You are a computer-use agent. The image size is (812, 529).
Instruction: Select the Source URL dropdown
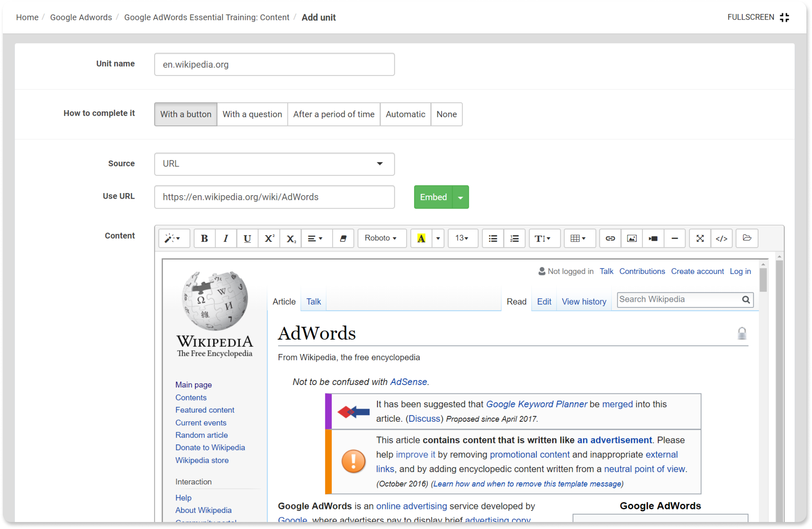pyautogui.click(x=275, y=164)
